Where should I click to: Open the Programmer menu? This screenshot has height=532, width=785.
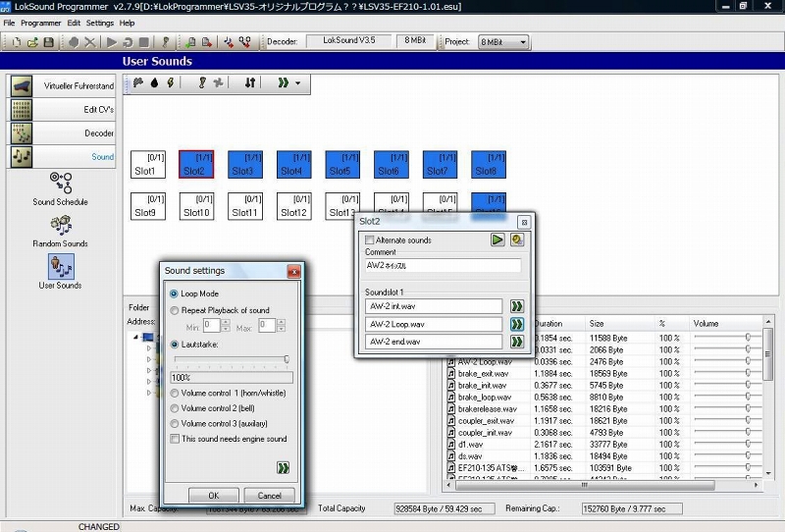(40, 23)
